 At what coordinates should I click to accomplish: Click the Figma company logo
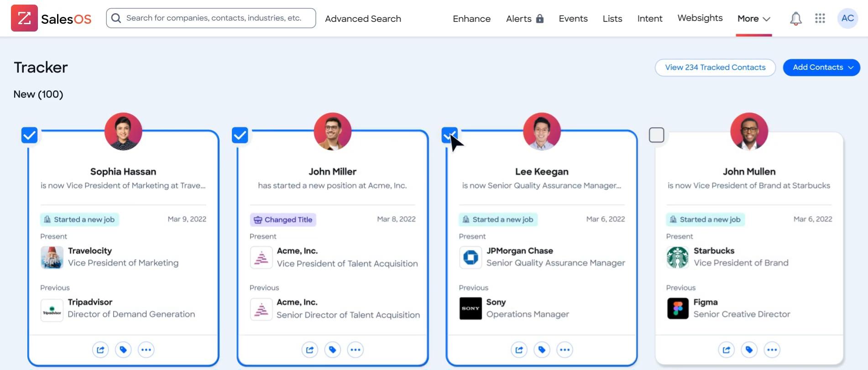678,308
